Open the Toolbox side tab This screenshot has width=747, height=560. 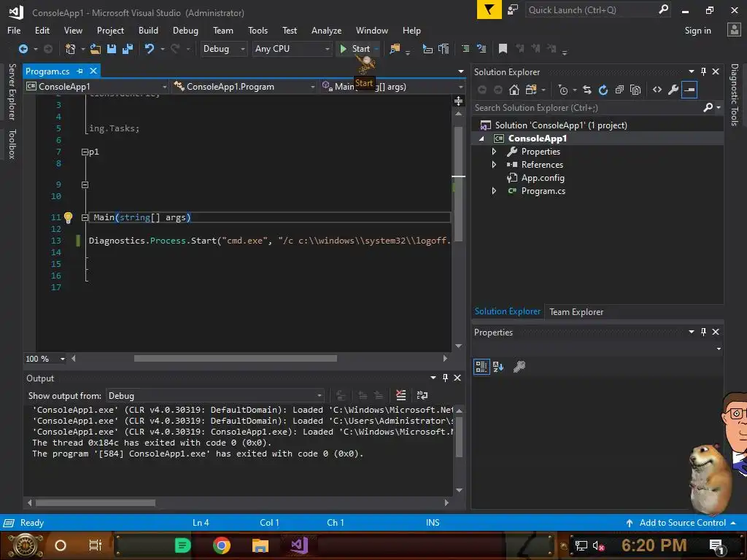coord(12,144)
